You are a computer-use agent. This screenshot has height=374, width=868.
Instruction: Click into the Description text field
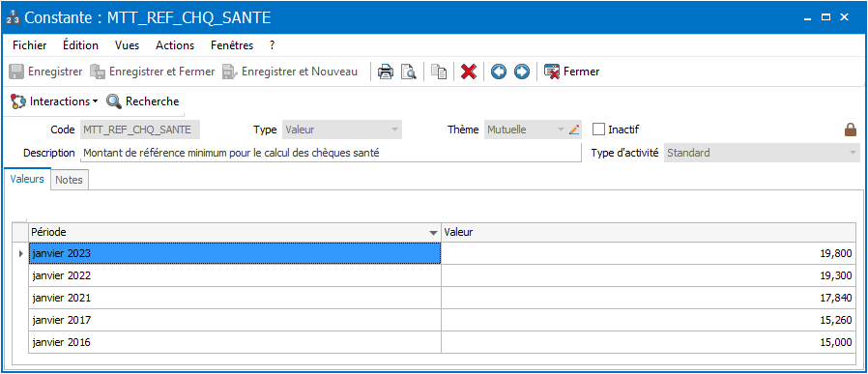(x=331, y=154)
